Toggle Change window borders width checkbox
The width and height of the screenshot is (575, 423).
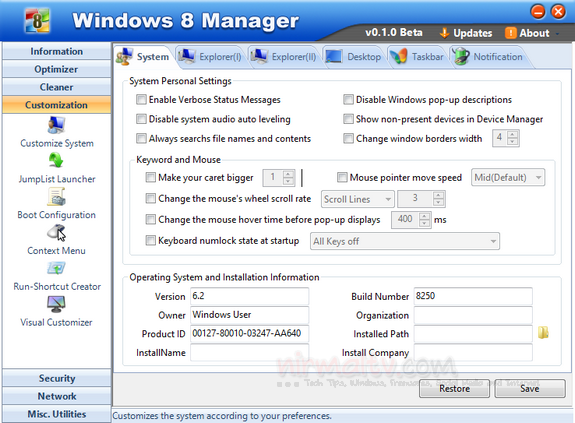tap(348, 138)
